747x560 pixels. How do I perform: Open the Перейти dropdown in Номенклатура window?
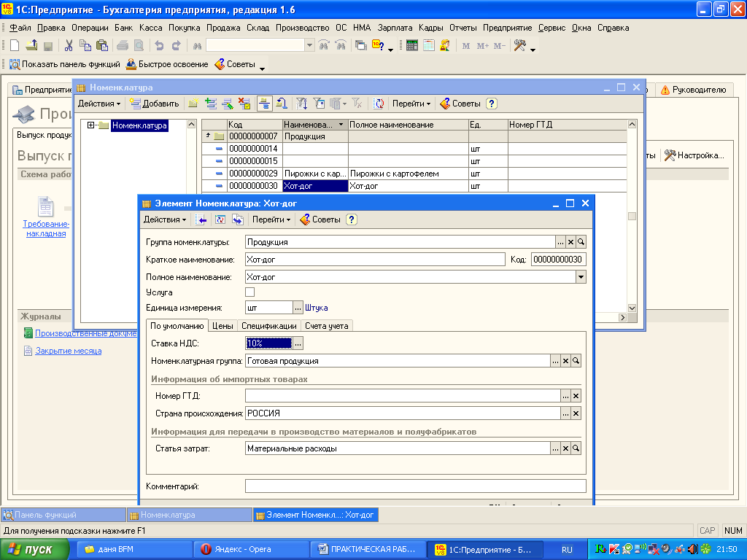pos(411,104)
